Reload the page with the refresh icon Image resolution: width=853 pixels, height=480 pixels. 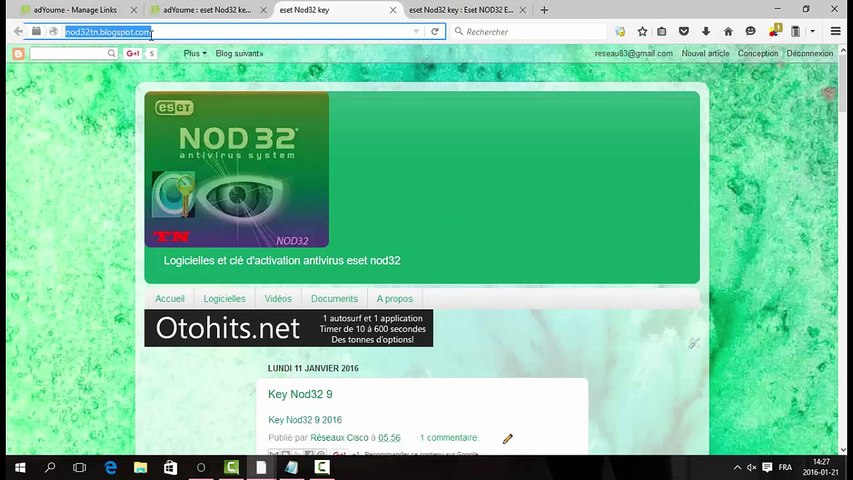435,32
